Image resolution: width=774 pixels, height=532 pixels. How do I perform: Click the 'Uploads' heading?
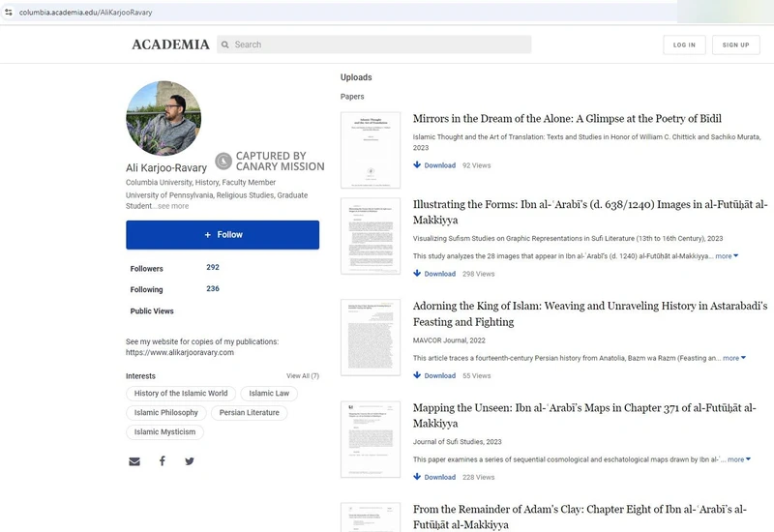pyautogui.click(x=356, y=77)
